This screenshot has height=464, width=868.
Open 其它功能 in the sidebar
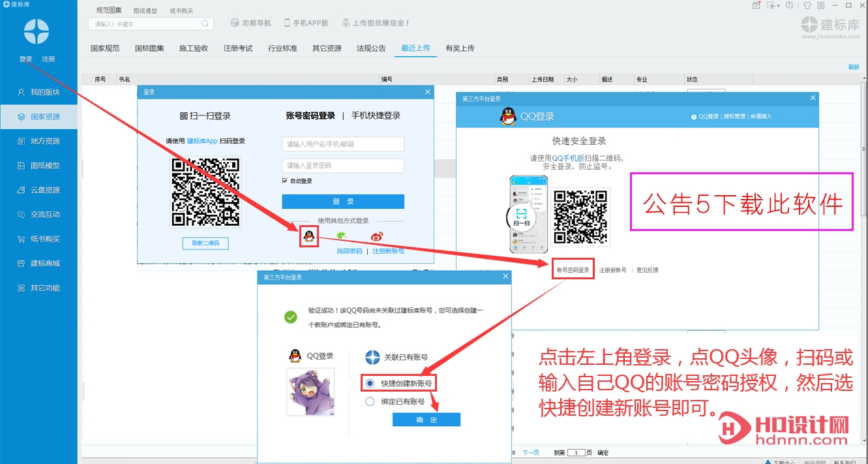click(x=38, y=288)
